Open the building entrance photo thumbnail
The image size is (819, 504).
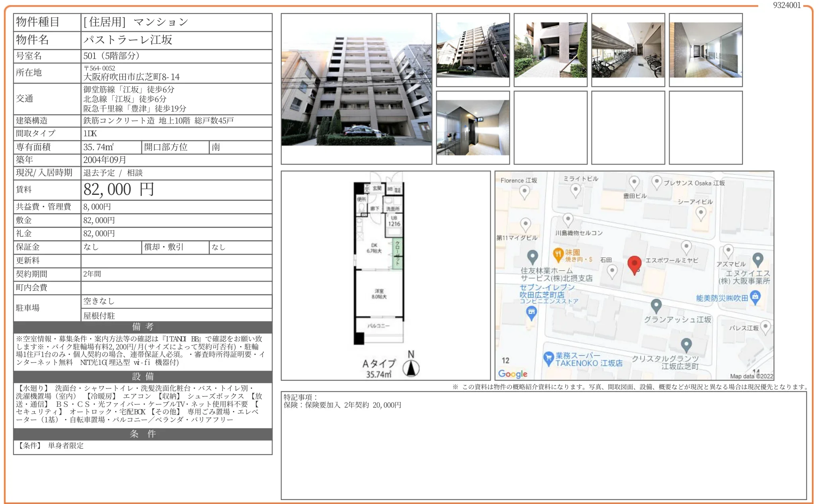tap(551, 50)
